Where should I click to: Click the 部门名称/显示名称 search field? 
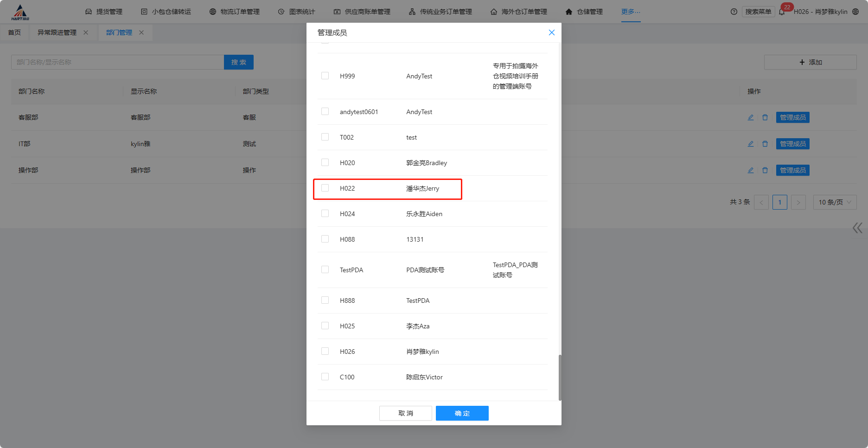[118, 62]
